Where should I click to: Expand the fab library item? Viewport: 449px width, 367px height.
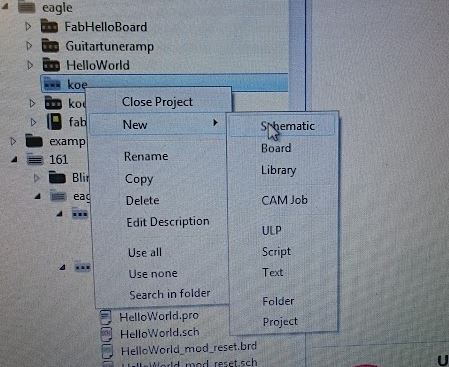click(33, 122)
